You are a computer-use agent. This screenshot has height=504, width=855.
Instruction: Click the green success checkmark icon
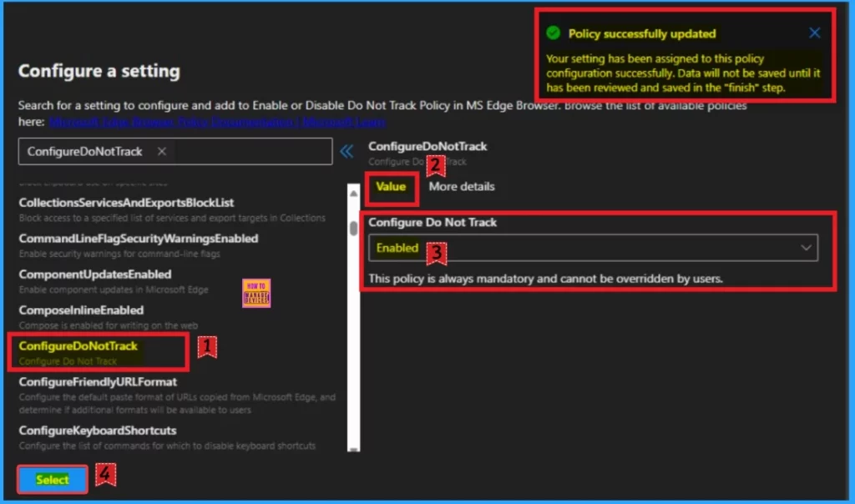tap(553, 33)
